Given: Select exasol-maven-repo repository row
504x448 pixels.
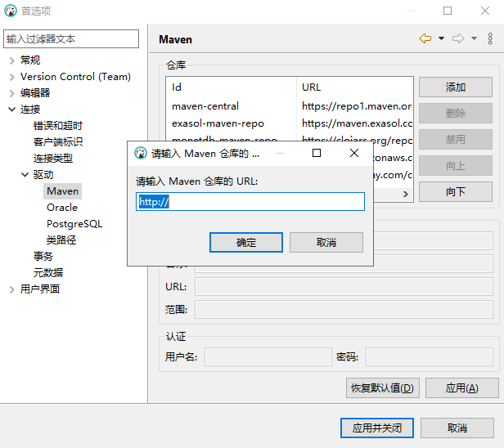Looking at the screenshot, I should pyautogui.click(x=290, y=123).
